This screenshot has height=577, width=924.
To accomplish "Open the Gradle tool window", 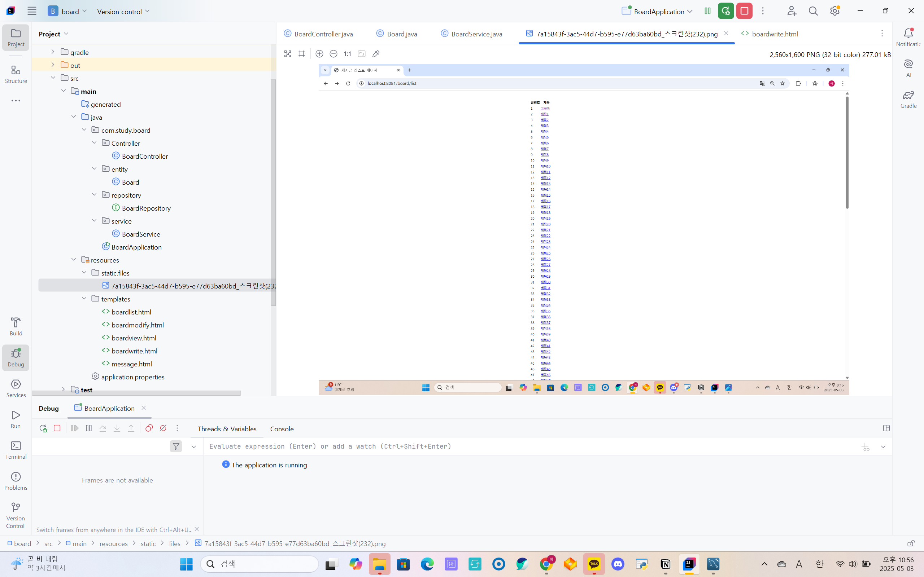I will click(908, 99).
